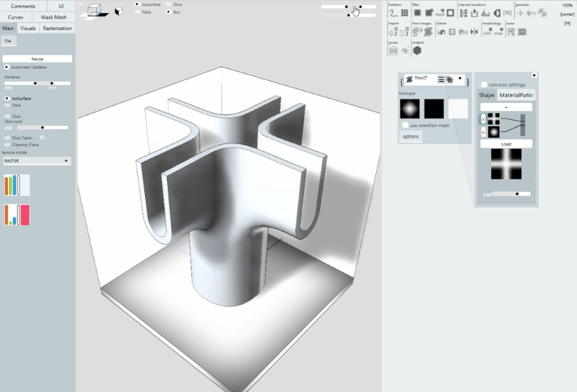Open the texture mode RASTER dropdown
577x392 pixels.
(x=36, y=160)
